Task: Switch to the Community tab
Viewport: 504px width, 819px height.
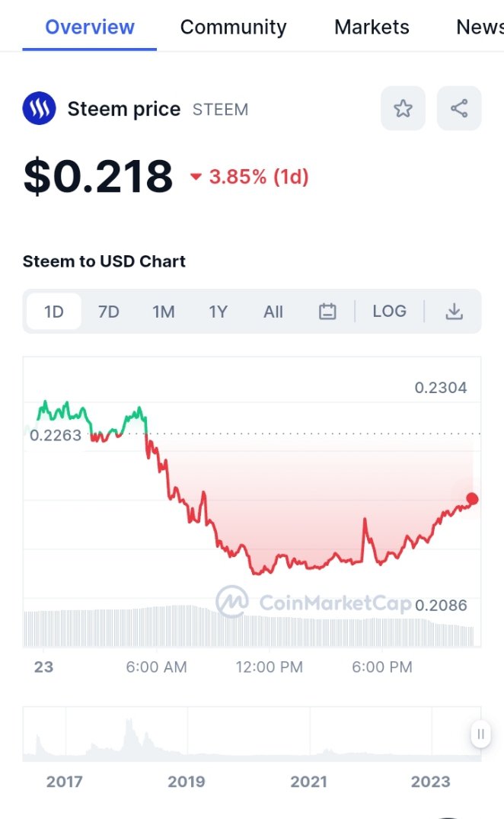Action: (x=233, y=27)
